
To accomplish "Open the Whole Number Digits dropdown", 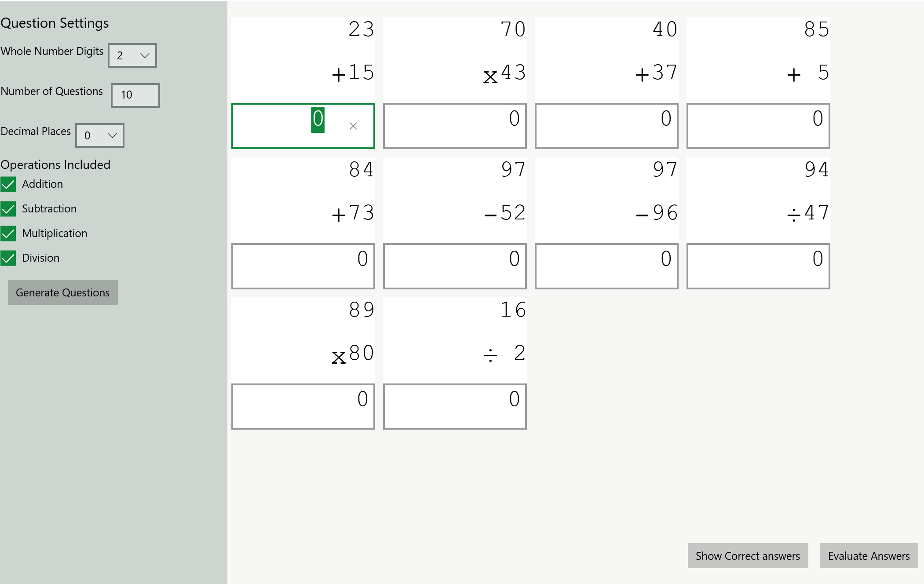I will 132,55.
